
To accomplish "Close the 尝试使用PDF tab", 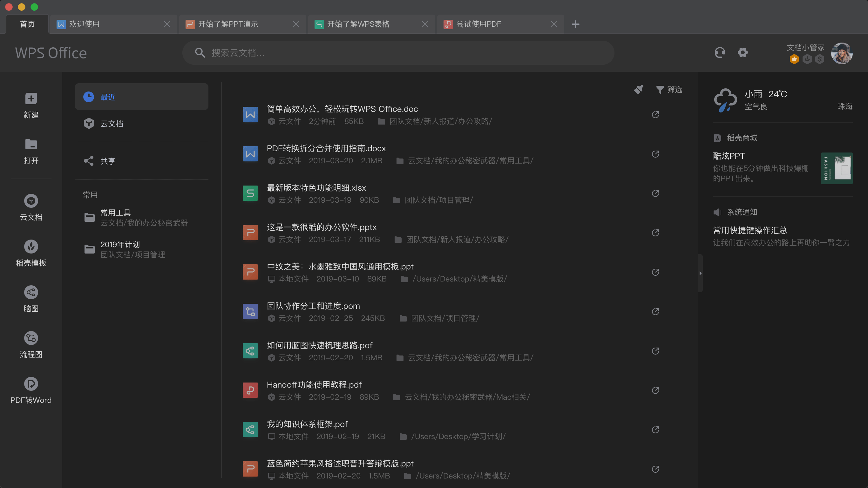I will (554, 24).
